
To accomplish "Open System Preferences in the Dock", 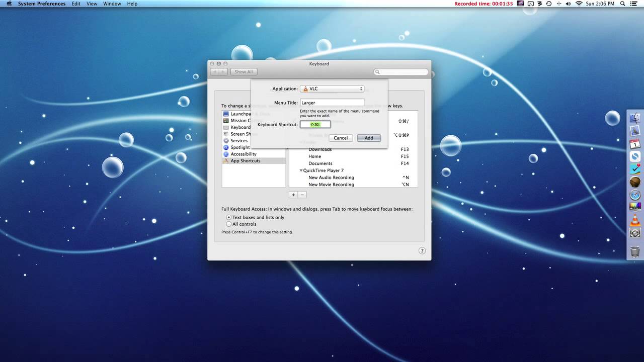I will tap(635, 233).
